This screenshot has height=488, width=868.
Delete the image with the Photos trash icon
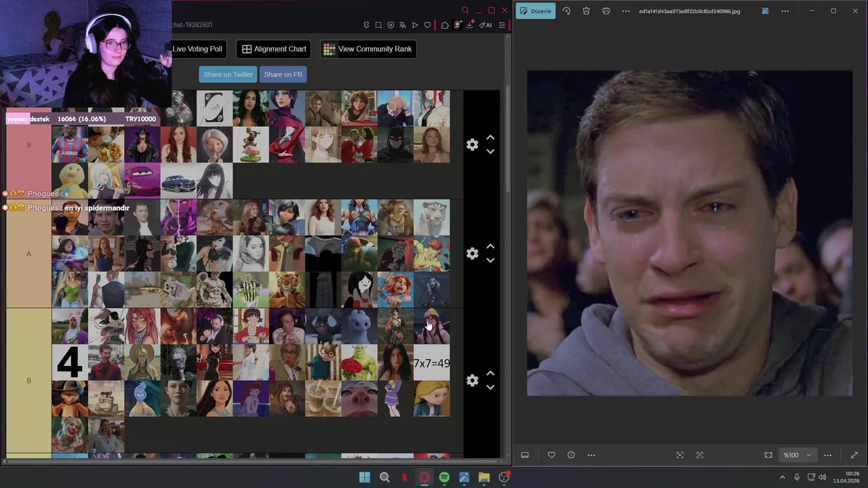pyautogui.click(x=586, y=11)
